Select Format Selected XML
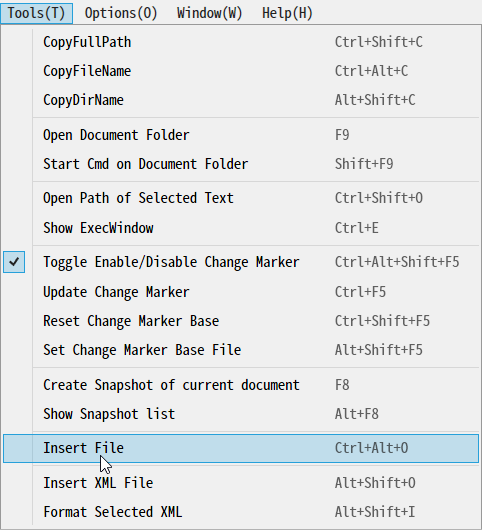Screen dimensions: 482x530 (x=241, y=512)
